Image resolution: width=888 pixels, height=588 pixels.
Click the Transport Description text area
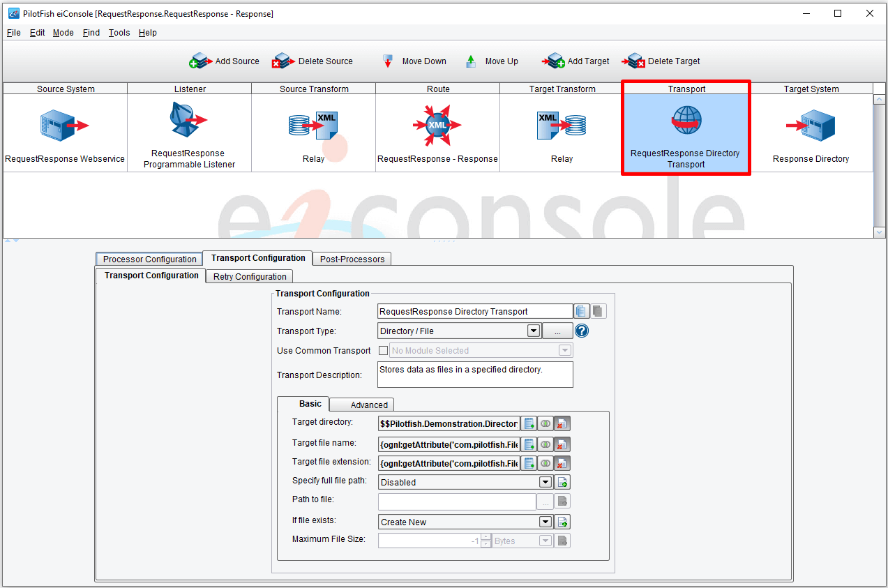pos(475,375)
